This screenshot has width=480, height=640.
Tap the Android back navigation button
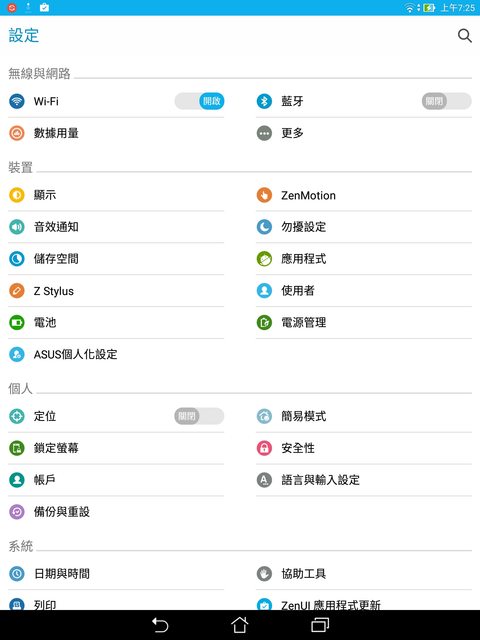point(160,625)
